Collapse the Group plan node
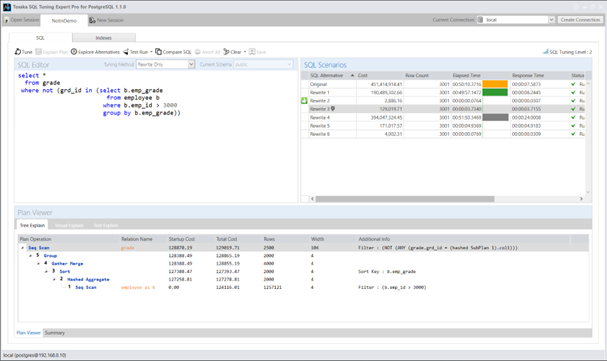 [x=30, y=256]
